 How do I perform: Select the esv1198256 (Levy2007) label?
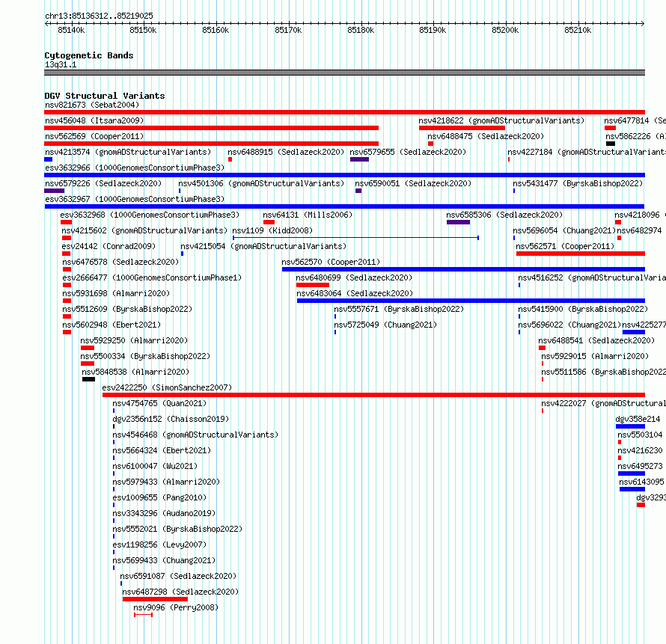[159, 545]
